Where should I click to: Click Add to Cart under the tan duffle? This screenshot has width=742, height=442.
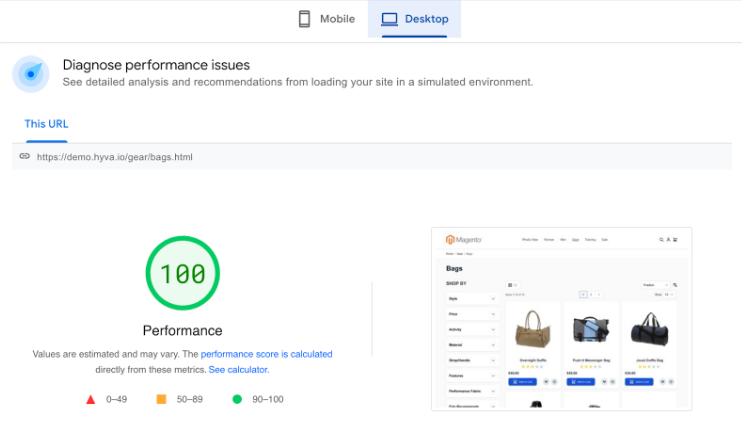tap(522, 382)
